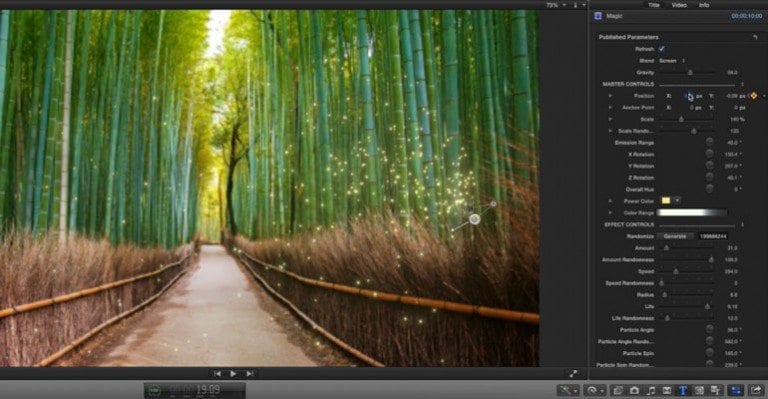Click the Generate randomize button
Screen dimensions: 768x399
[675, 236]
